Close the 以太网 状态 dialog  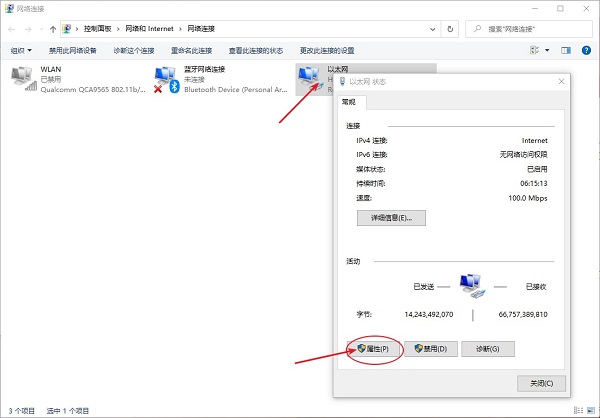click(561, 82)
